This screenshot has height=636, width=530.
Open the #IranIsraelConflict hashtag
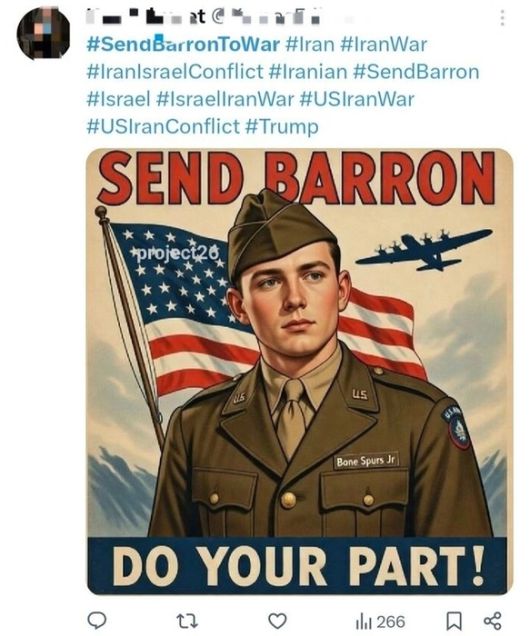click(175, 72)
